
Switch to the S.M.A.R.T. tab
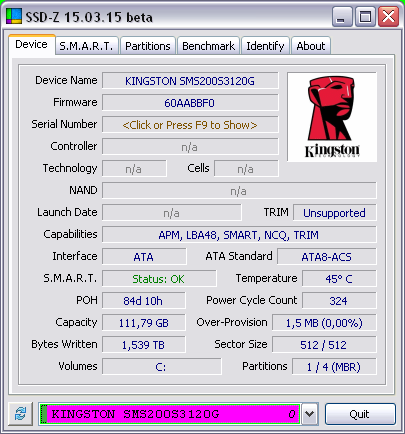[86, 46]
